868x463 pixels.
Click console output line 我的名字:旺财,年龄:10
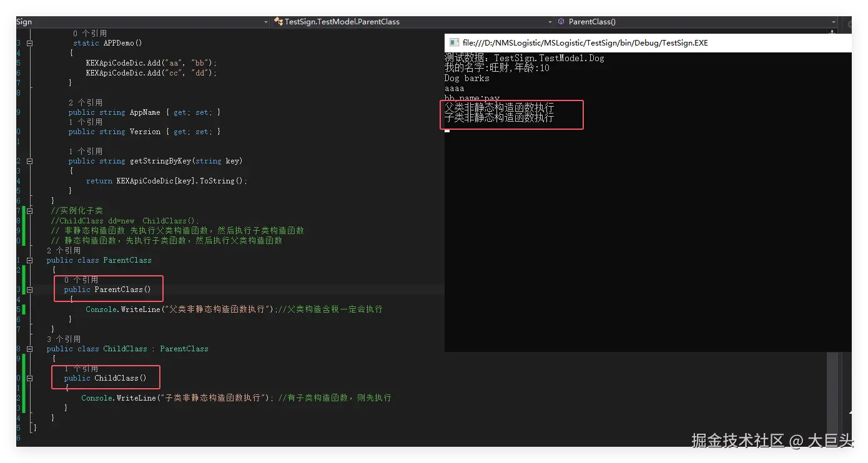coord(497,68)
